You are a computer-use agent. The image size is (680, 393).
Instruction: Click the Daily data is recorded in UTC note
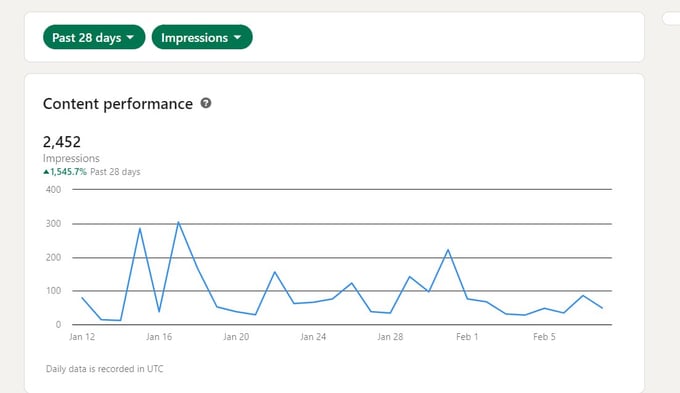(x=105, y=369)
